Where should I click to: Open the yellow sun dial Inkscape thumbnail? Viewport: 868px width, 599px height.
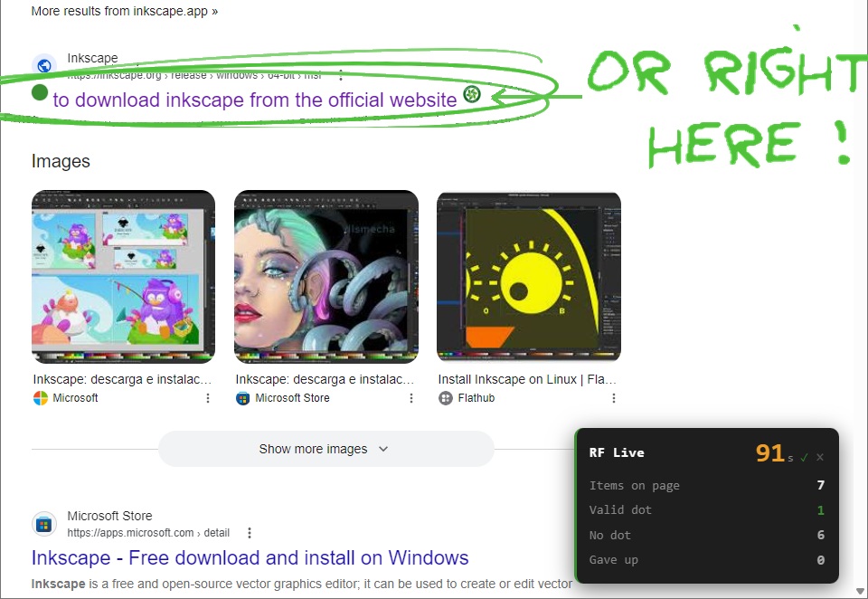pyautogui.click(x=529, y=277)
